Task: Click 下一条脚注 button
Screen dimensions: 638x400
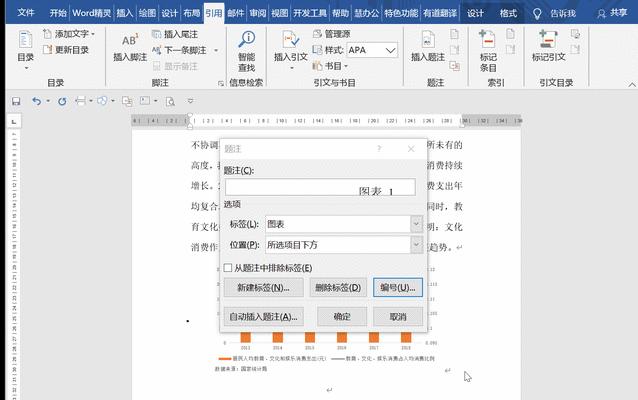Action: click(x=179, y=50)
